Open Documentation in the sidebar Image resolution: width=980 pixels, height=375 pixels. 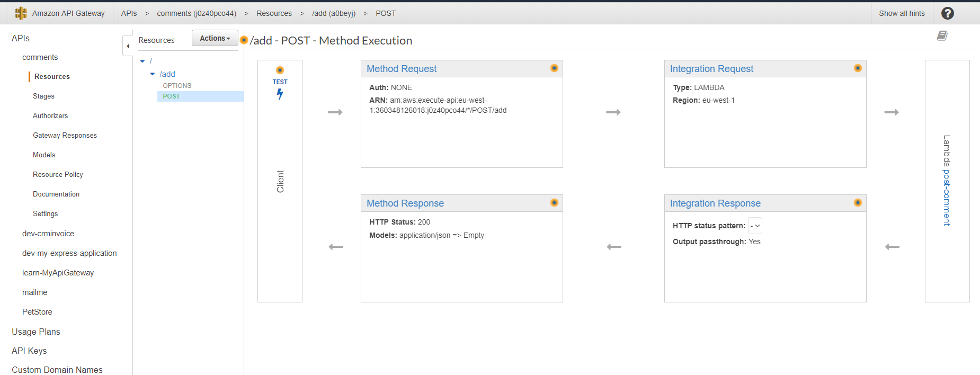pyautogui.click(x=56, y=194)
